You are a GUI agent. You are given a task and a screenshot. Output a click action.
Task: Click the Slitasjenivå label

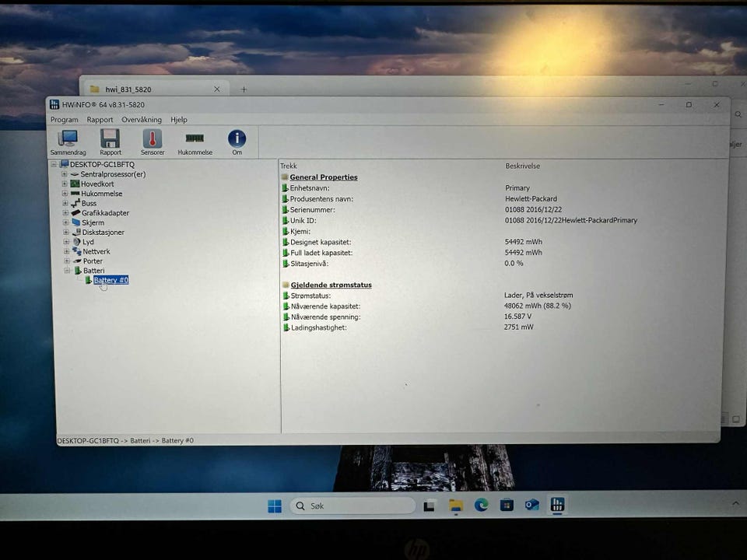(x=309, y=264)
